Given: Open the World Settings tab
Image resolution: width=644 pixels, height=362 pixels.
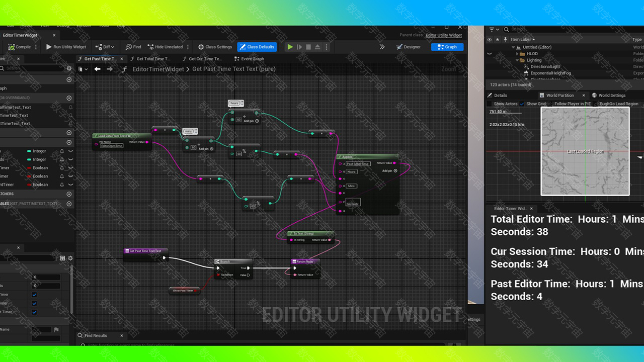Looking at the screenshot, I should 609,95.
